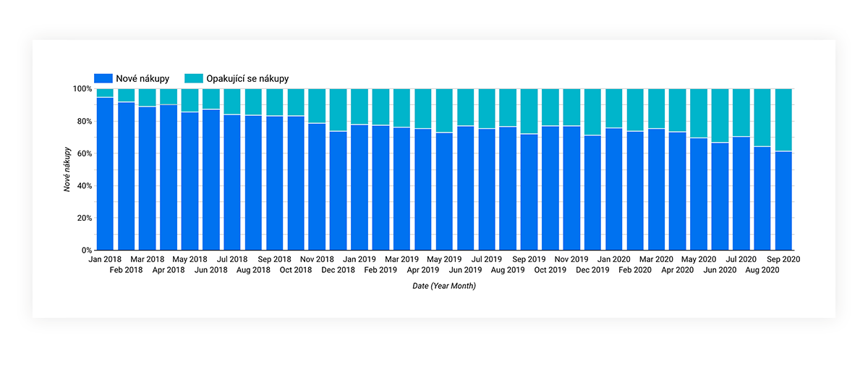Screen dimensions: 868x378
Task: Click the Sep 2019 x-axis label
Action: point(529,259)
